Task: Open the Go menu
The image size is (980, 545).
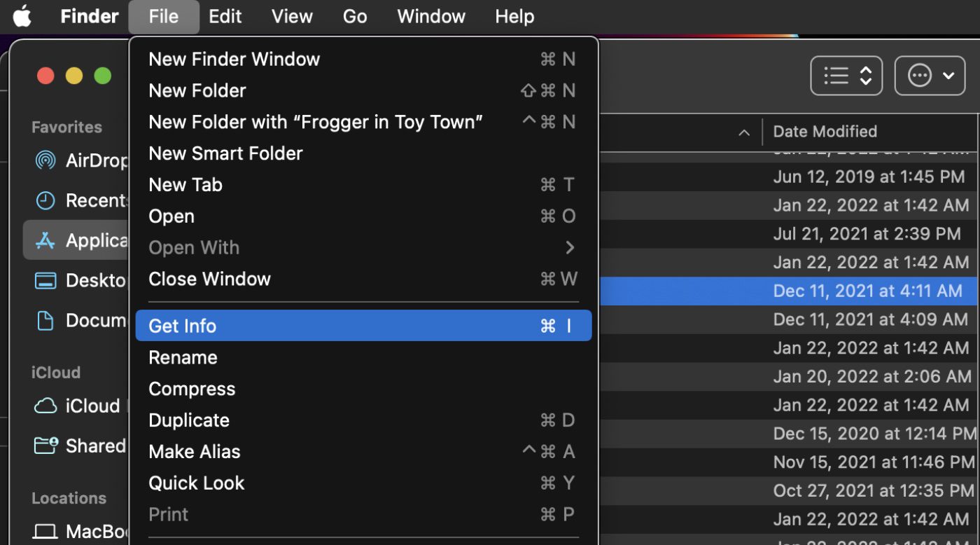Action: click(355, 16)
